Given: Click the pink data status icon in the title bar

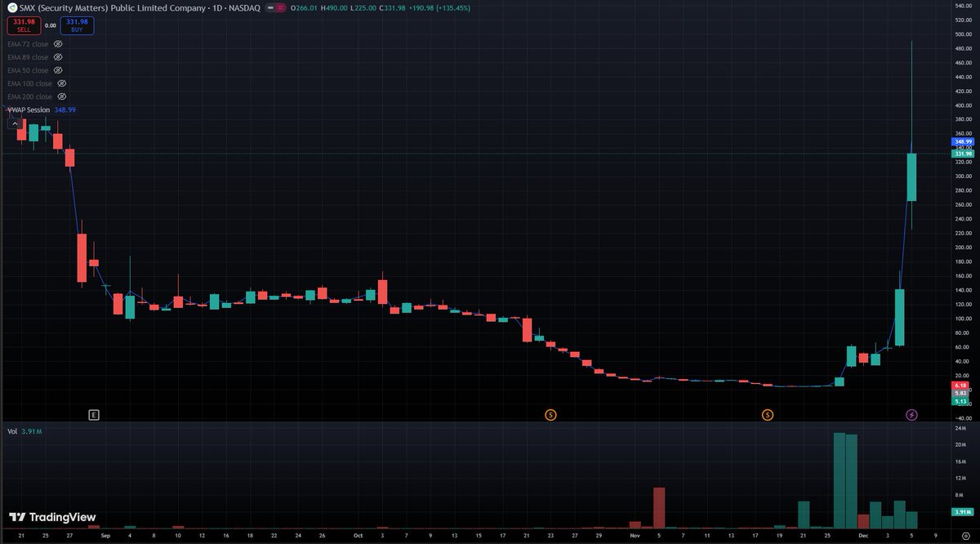Looking at the screenshot, I should 282,8.
